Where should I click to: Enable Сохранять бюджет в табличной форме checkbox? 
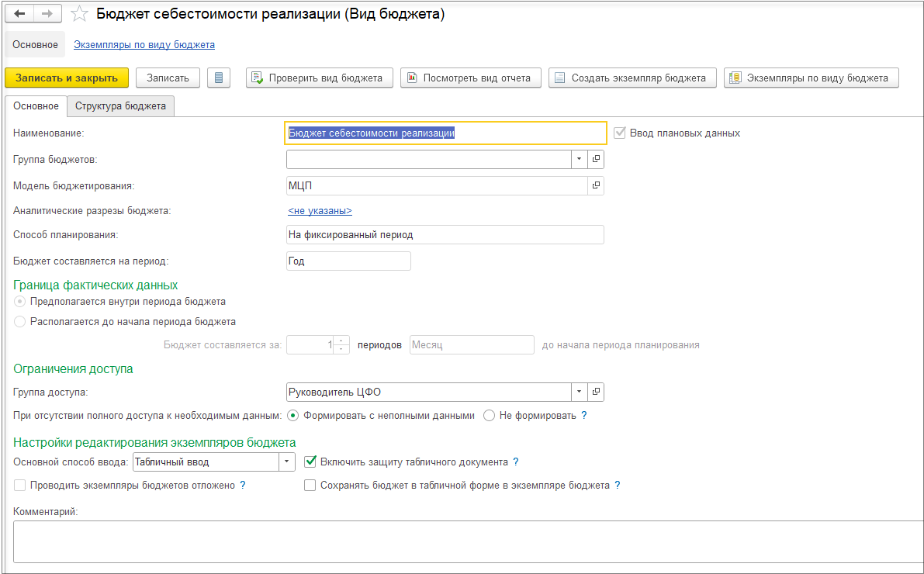click(x=310, y=486)
